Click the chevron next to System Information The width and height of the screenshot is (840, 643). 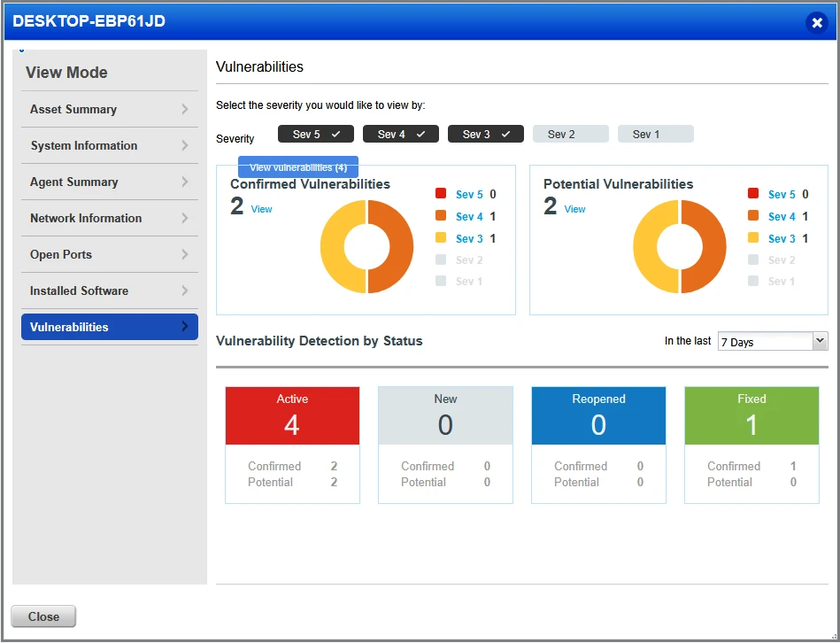coord(185,146)
